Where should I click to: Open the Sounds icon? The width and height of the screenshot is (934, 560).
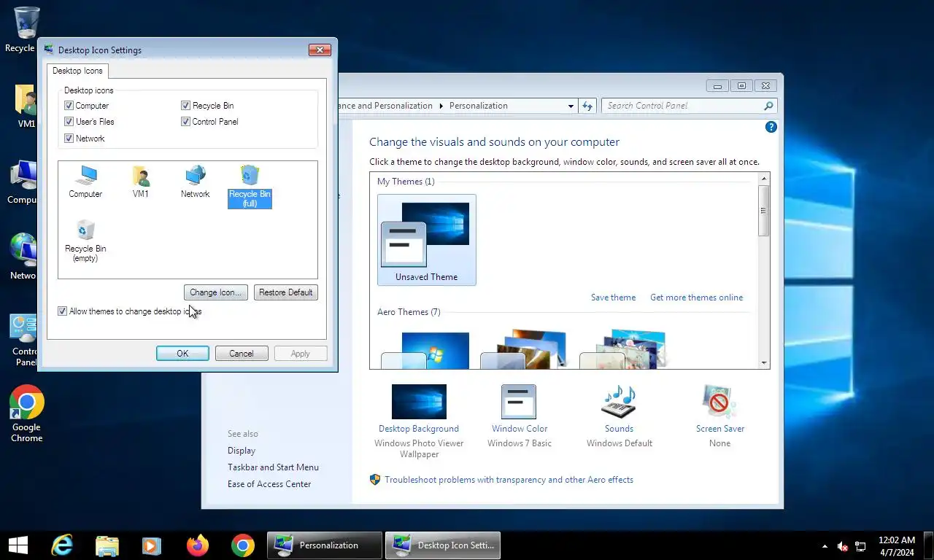point(619,402)
